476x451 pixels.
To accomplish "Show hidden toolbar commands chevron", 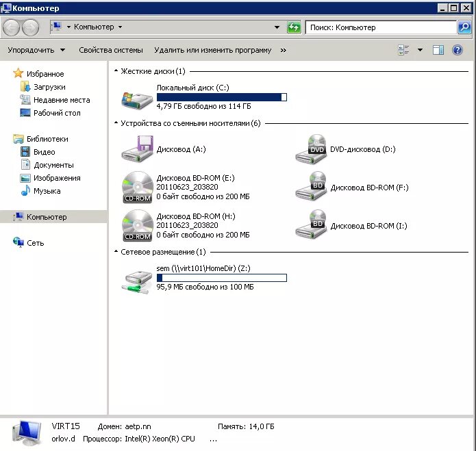I will pyautogui.click(x=284, y=50).
